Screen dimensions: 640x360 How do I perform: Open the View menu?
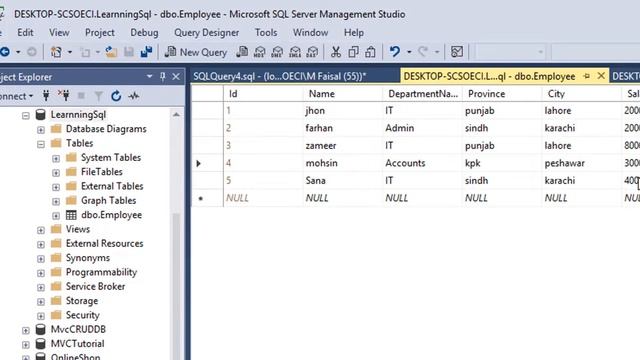coord(59,32)
